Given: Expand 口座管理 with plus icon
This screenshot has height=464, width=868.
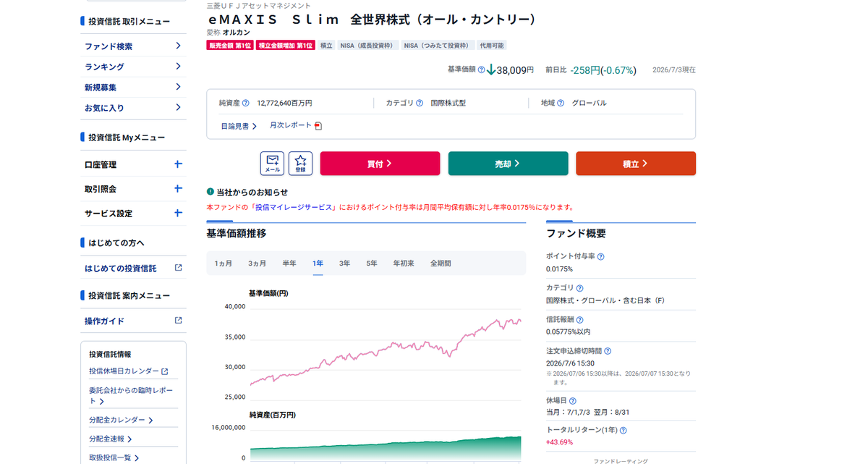Looking at the screenshot, I should [178, 164].
